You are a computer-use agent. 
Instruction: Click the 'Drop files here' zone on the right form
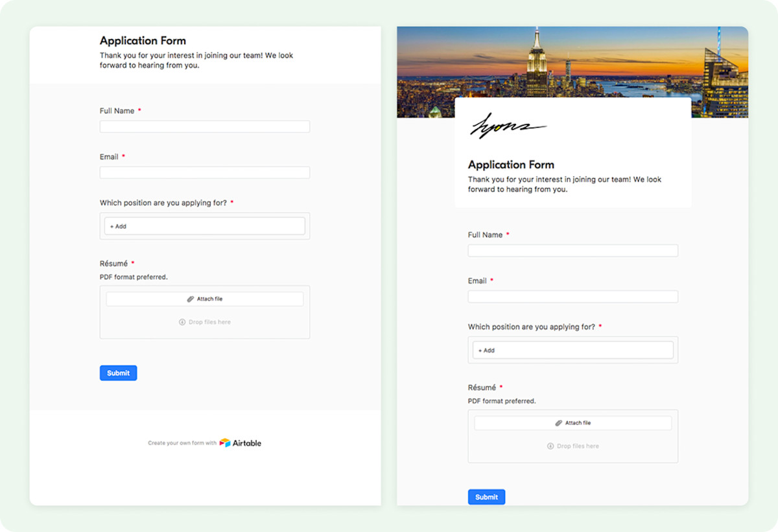pyautogui.click(x=572, y=446)
